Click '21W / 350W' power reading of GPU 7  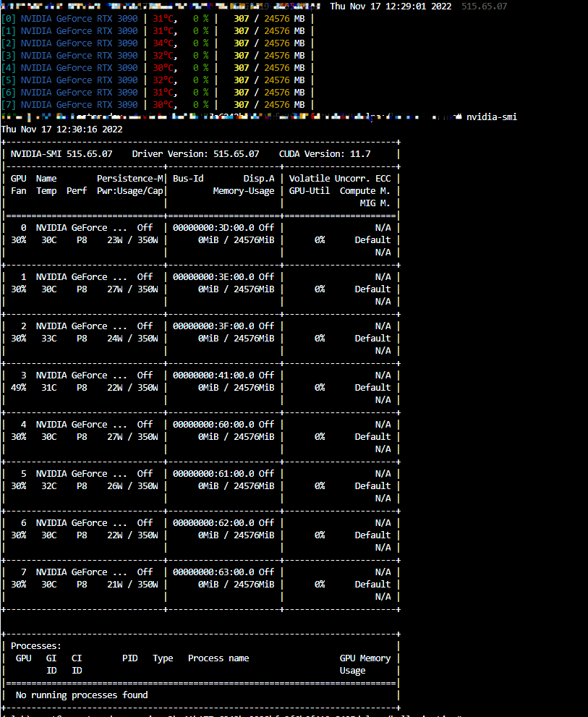(x=132, y=585)
